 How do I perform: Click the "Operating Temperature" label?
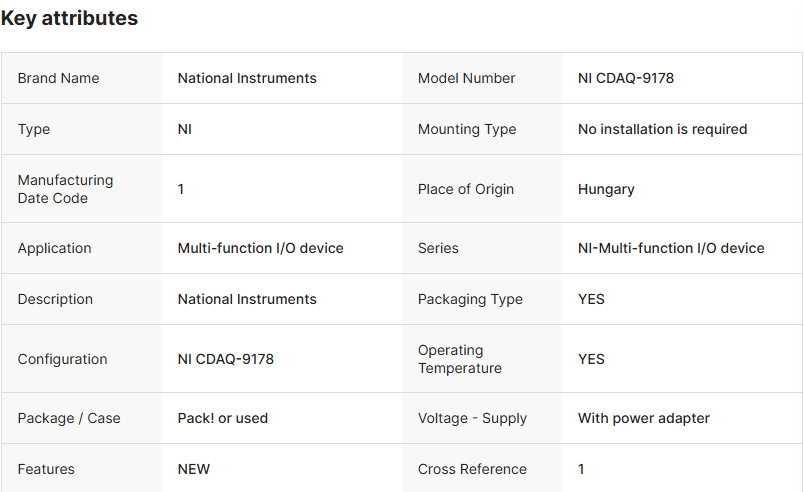(460, 359)
